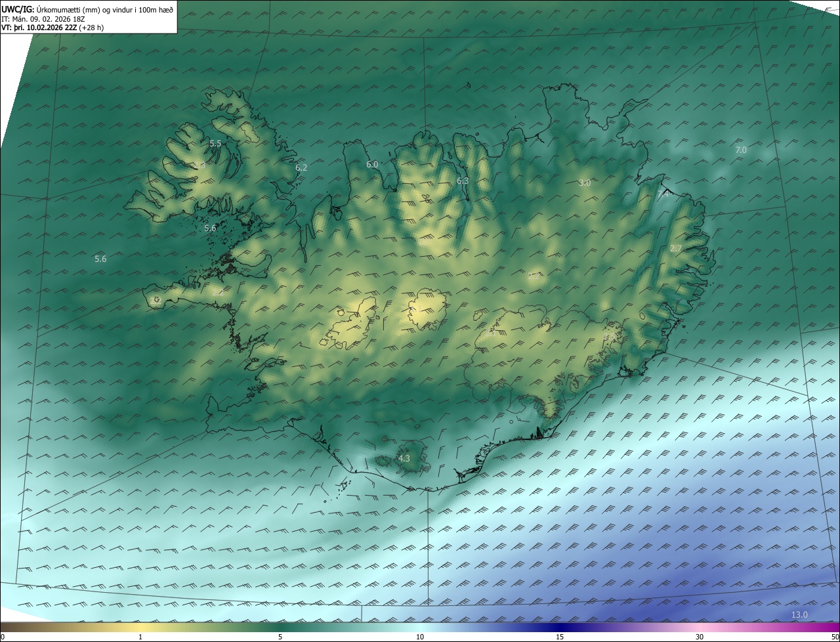Click the 4.3 value label on the southern glacier
Image resolution: width=840 pixels, height=642 pixels.
tap(404, 459)
